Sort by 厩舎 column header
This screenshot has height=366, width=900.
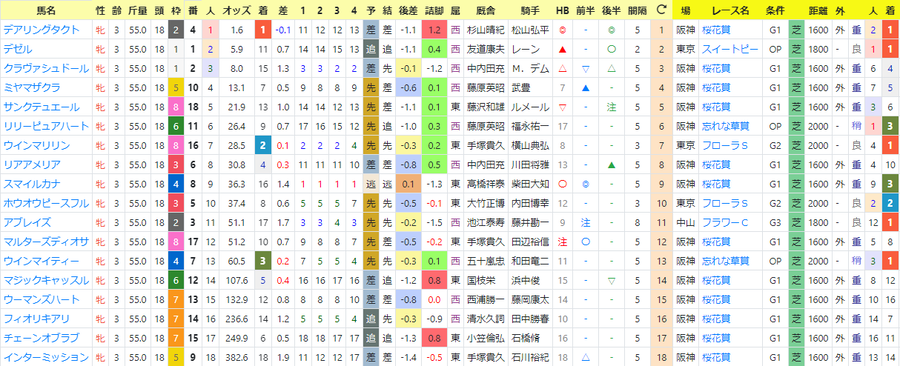pyautogui.click(x=486, y=10)
